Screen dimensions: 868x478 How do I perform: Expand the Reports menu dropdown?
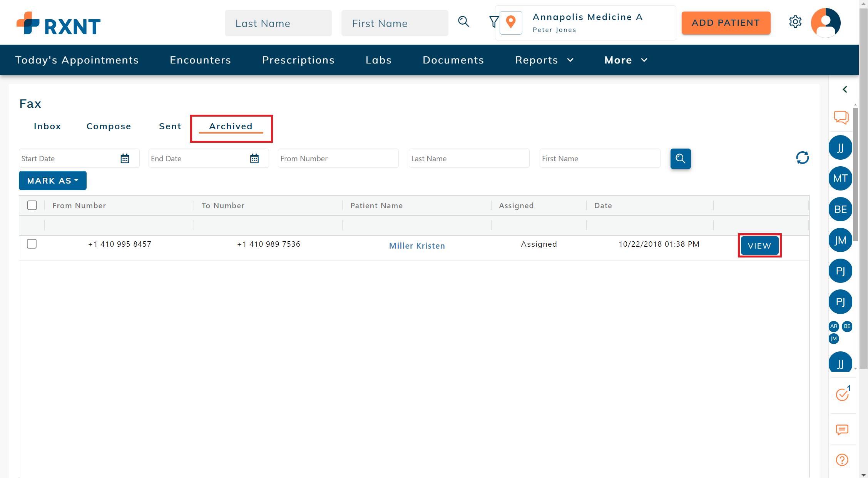tap(544, 60)
